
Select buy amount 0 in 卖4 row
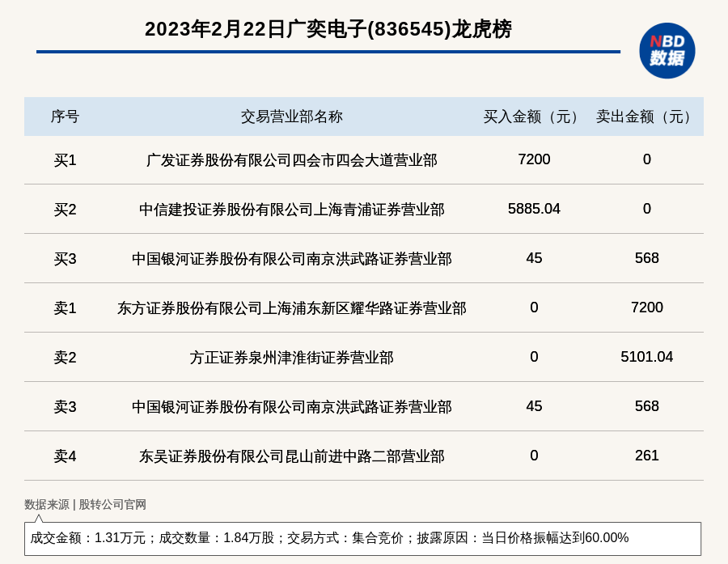(x=534, y=455)
